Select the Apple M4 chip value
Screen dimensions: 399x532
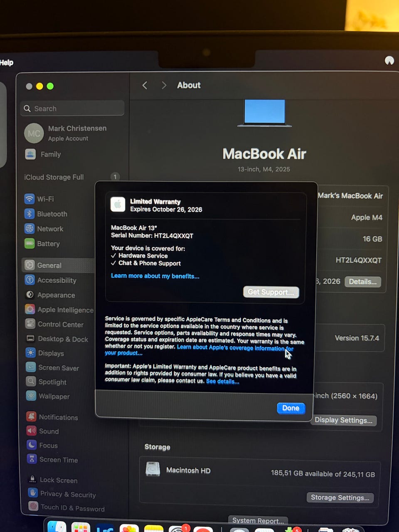pos(367,217)
